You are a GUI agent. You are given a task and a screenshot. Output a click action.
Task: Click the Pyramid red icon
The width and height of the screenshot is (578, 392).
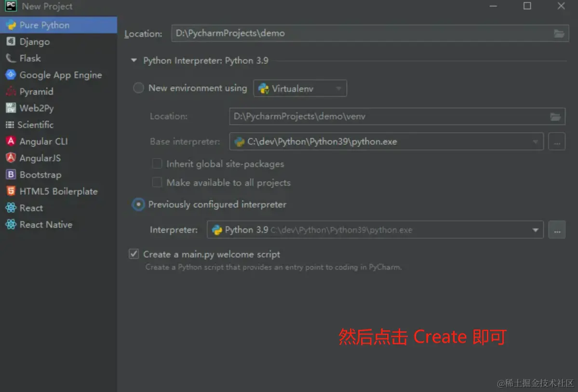click(x=11, y=91)
